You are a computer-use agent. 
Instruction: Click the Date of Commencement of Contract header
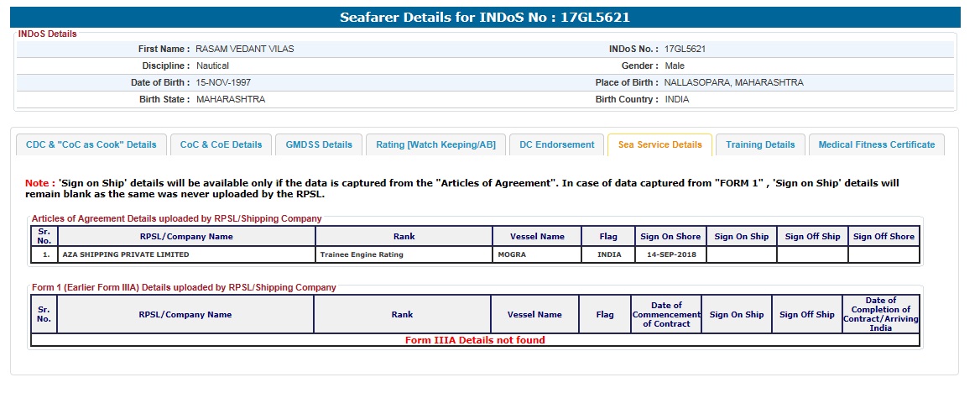pyautogui.click(x=665, y=315)
